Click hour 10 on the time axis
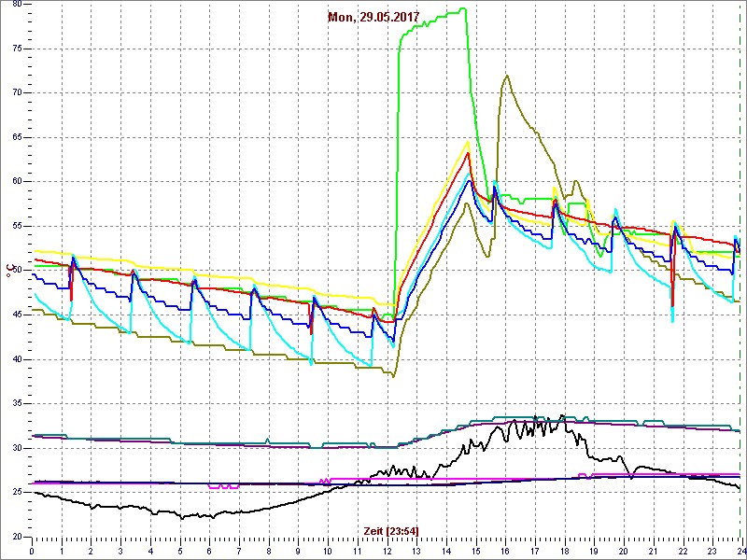This screenshot has height=560, width=747. coord(328,552)
